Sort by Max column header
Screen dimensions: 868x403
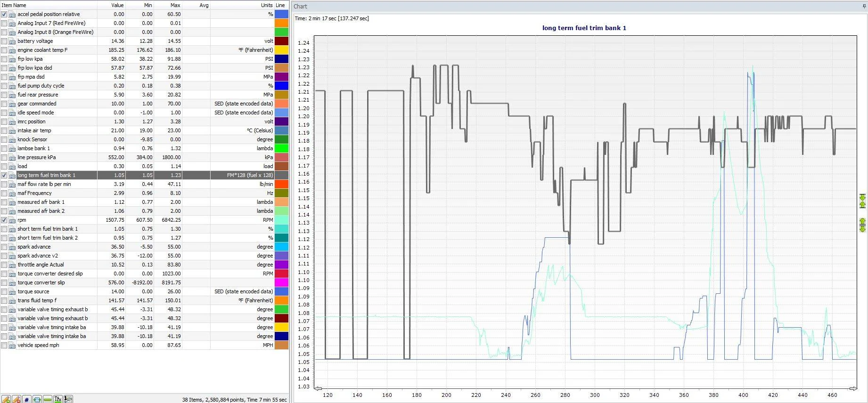point(168,5)
